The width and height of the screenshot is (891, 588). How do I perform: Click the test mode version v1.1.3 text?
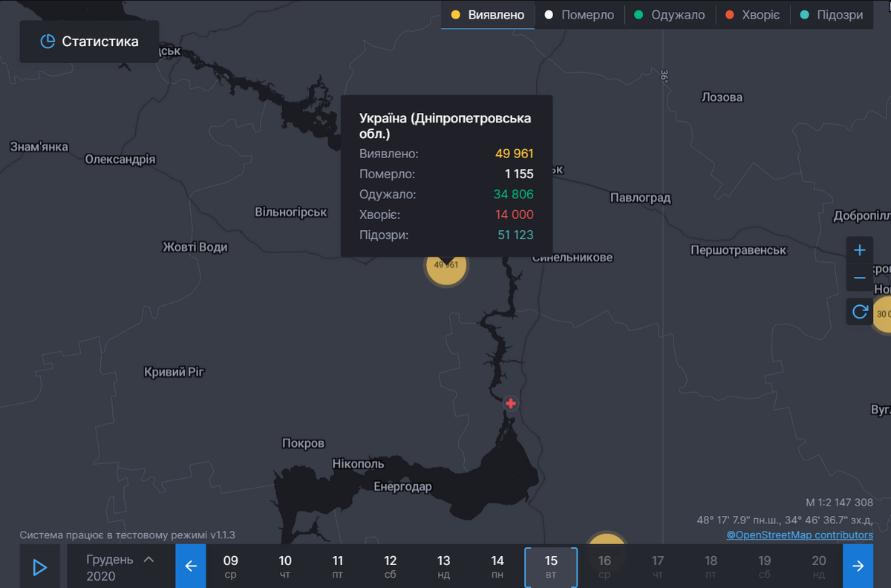(127, 535)
